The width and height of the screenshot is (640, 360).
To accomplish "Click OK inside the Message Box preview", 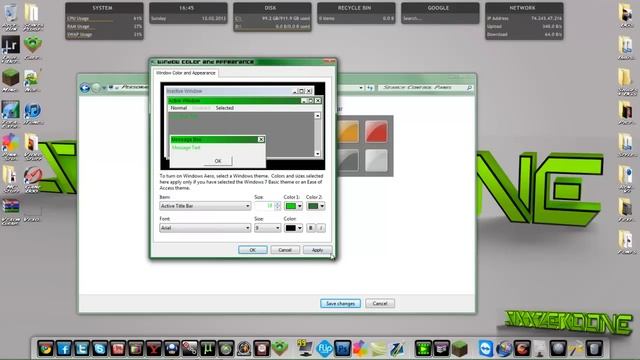I will coord(218,161).
